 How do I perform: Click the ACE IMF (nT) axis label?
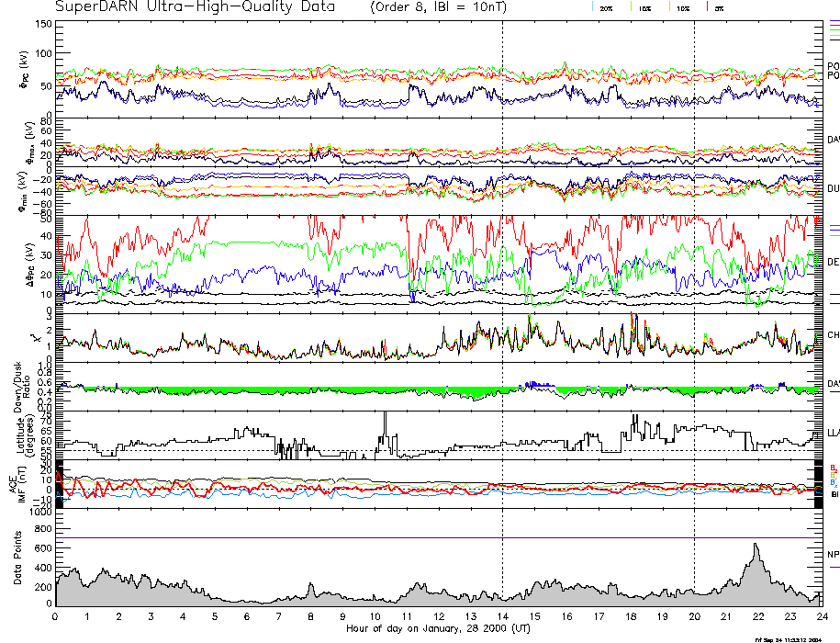pyautogui.click(x=20, y=484)
